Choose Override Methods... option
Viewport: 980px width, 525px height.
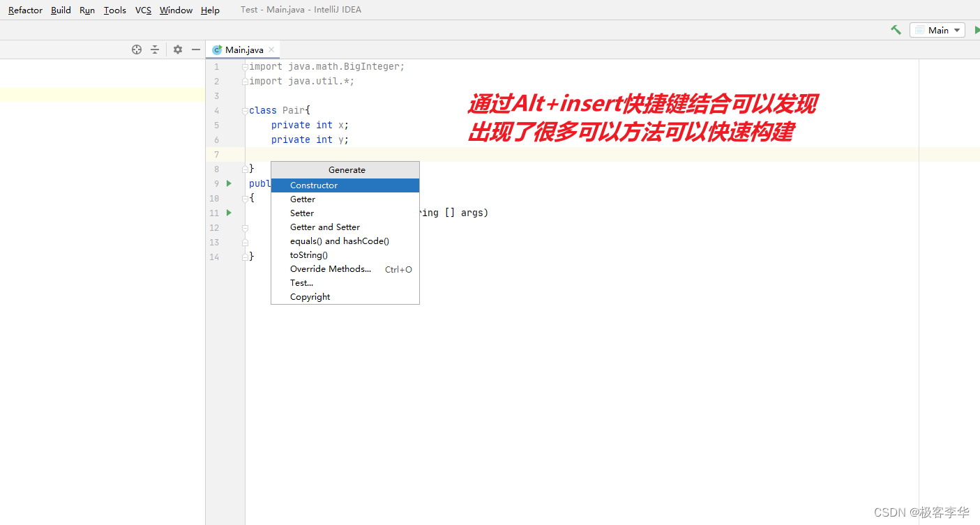tap(345, 269)
